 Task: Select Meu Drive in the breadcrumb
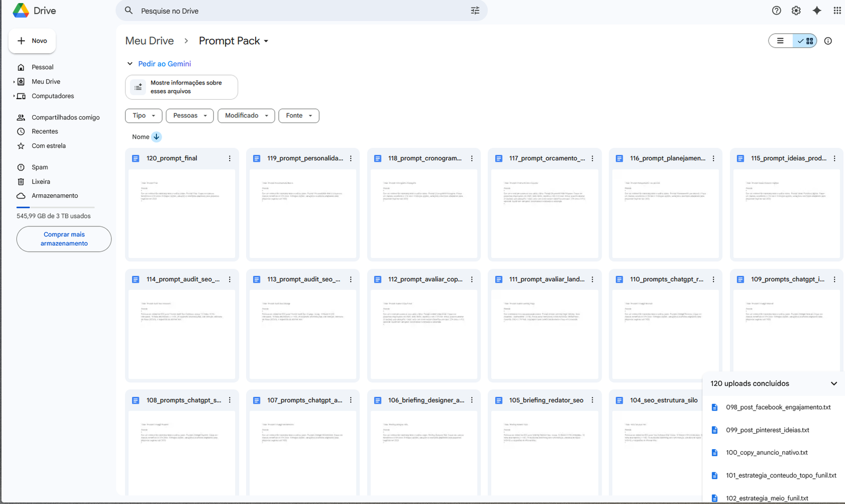(149, 41)
